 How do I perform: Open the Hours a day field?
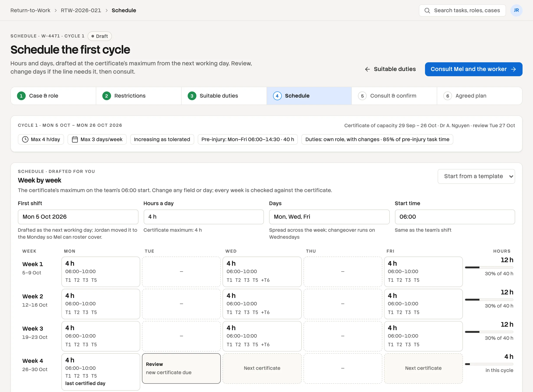click(x=204, y=217)
